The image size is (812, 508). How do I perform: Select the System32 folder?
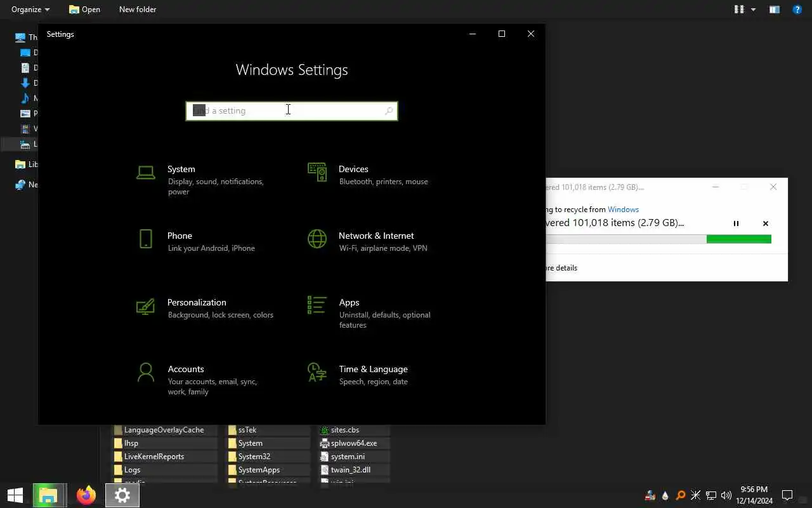point(249,457)
